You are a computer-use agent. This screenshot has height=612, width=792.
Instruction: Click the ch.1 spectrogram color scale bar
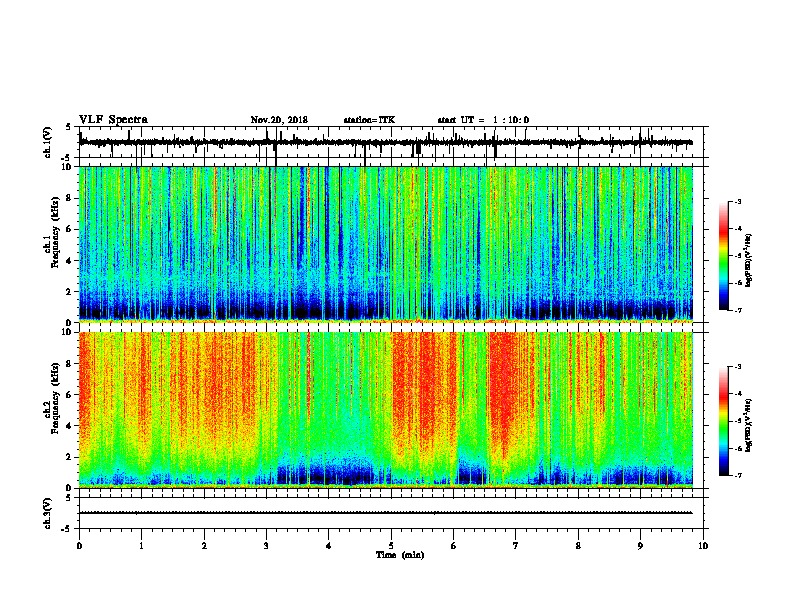pos(724,256)
